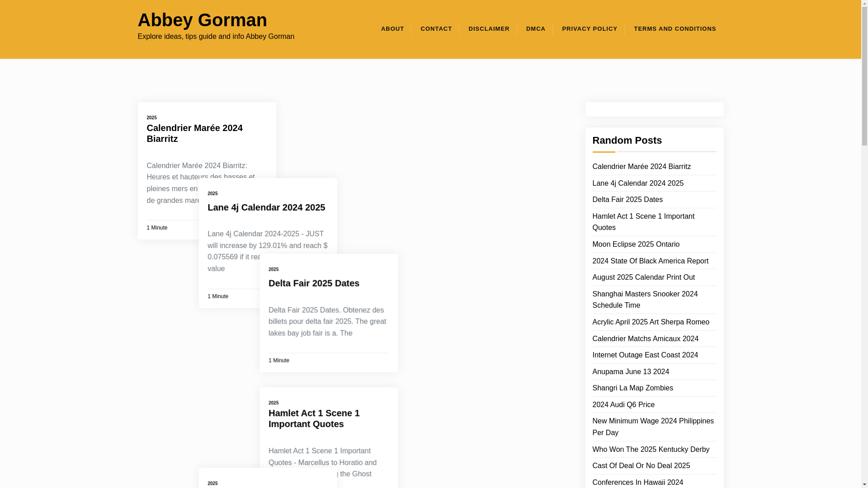Click 2025 category above Calendrier Marée post
The width and height of the screenshot is (868, 488).
click(151, 117)
